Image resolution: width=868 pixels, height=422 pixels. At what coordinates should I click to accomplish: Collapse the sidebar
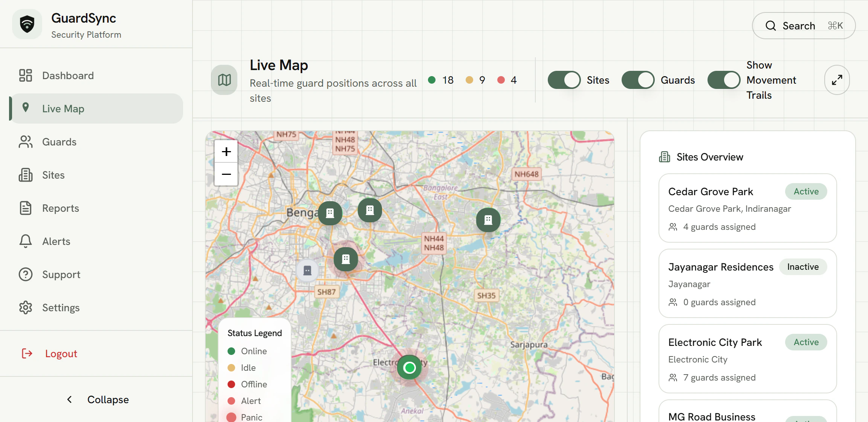coord(96,399)
